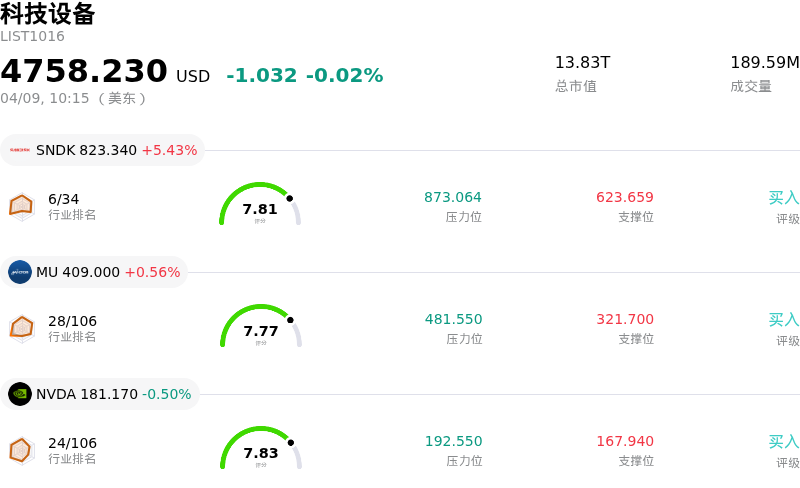Screen dimensions: 800x488
Task: Click the Micron logo icon
Action: pos(20,272)
